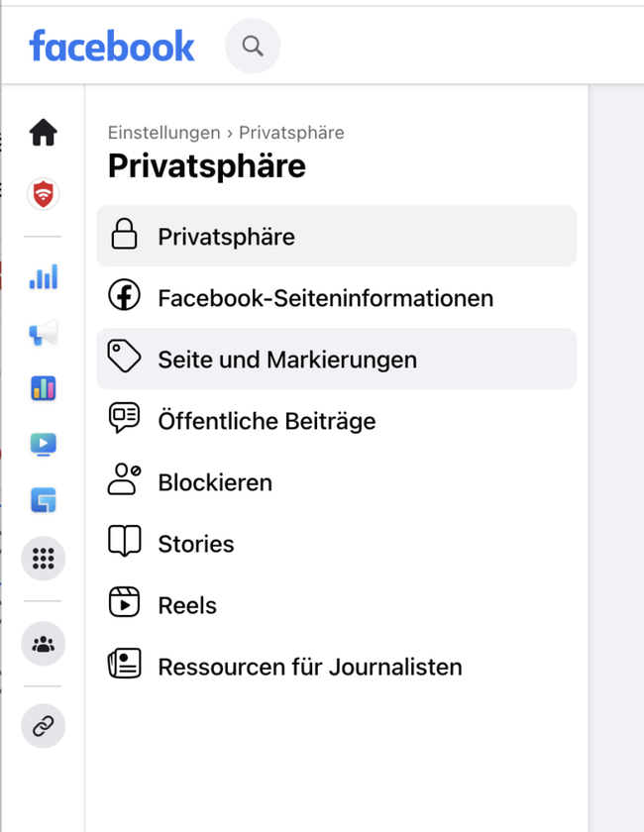Viewport: 644px width, 832px height.
Task: Open the groups people icon
Action: [x=44, y=644]
